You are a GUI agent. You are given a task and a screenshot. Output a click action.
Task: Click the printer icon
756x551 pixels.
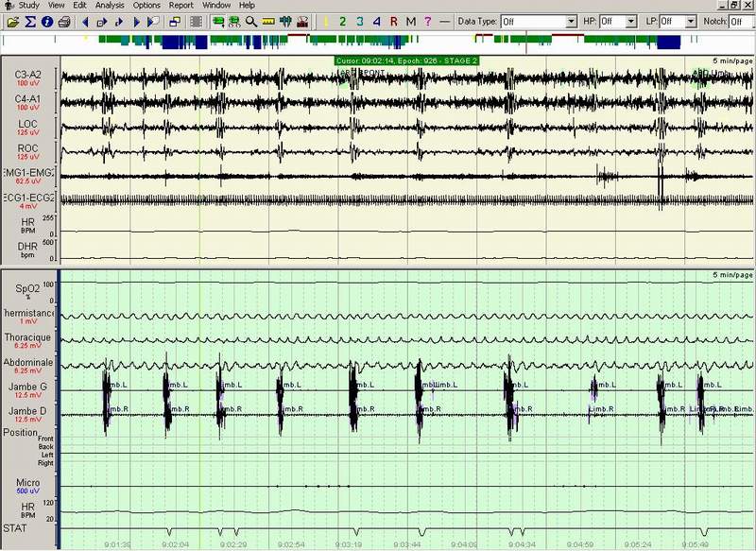click(x=64, y=22)
